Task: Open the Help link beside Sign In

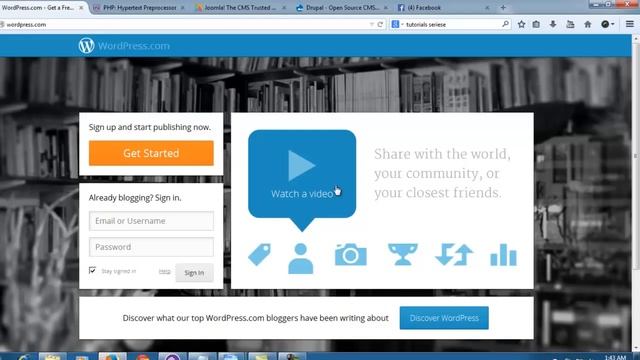Action: tap(164, 272)
